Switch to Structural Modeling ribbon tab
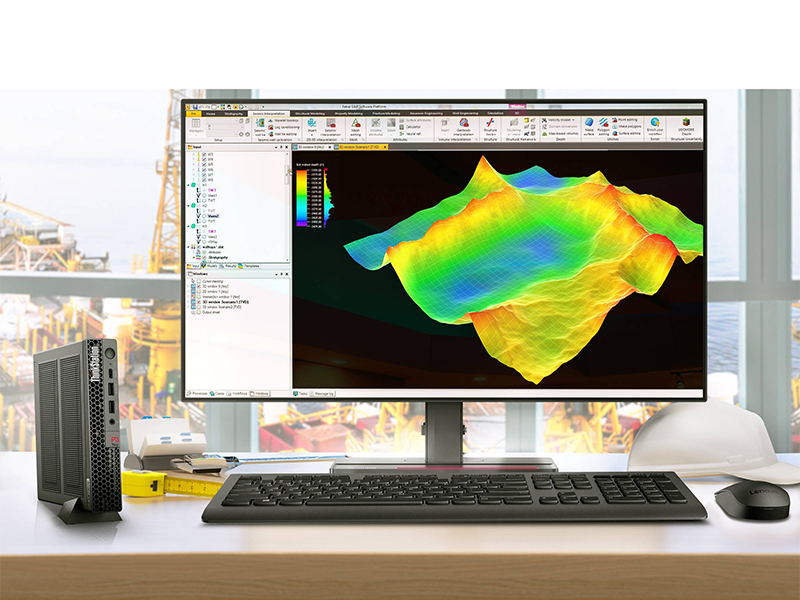 (x=309, y=114)
